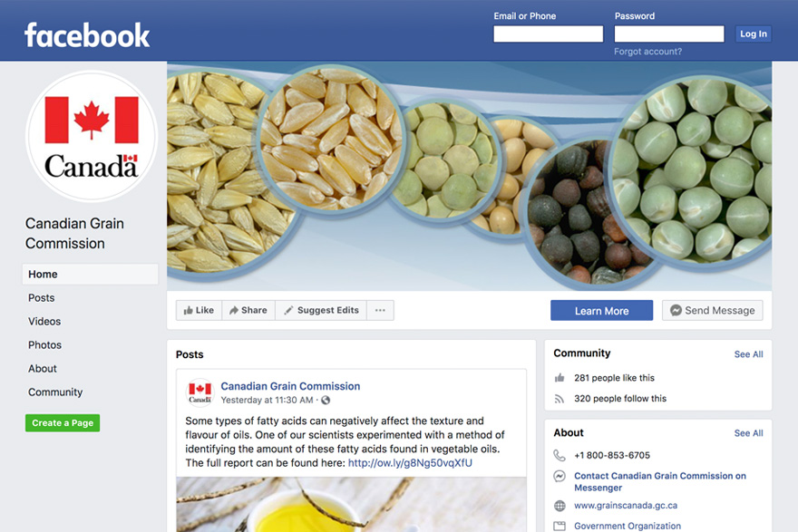798x532 pixels.
Task: Click the Learn More button
Action: point(601,310)
